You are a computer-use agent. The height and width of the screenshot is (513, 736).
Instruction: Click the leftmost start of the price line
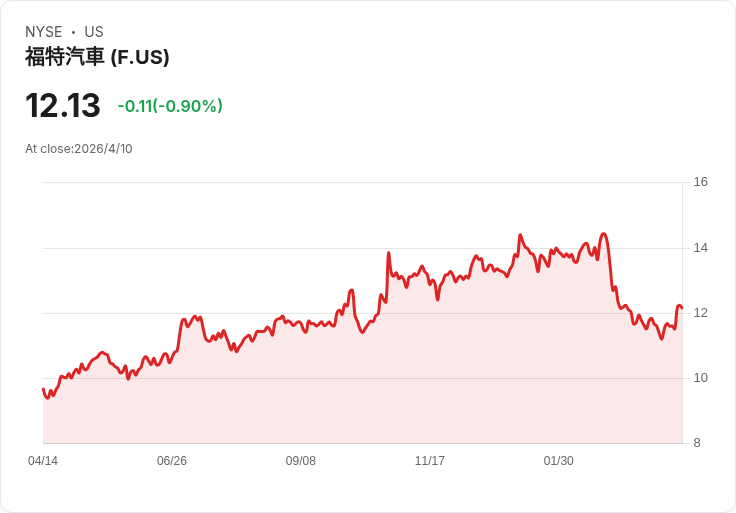click(43, 389)
